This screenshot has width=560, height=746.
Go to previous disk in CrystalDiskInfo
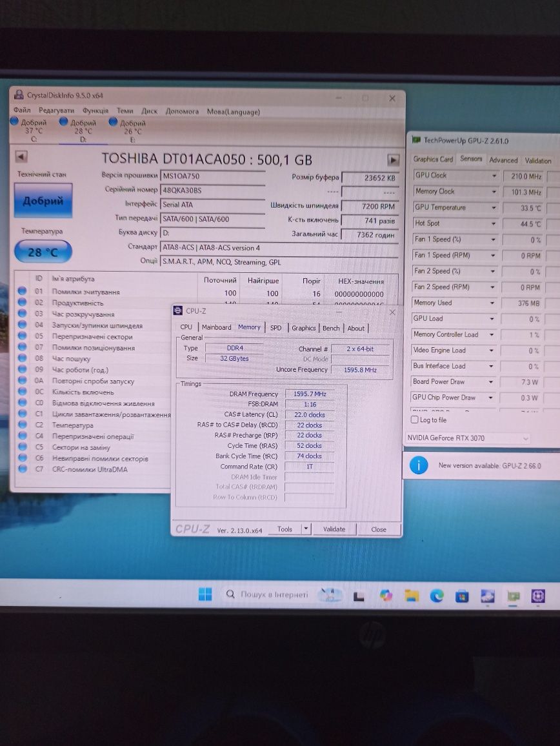tap(21, 157)
